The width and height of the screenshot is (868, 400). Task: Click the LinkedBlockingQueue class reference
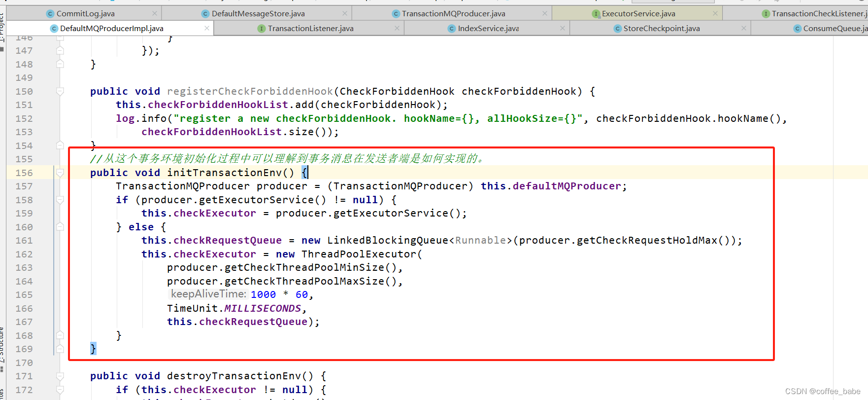388,240
